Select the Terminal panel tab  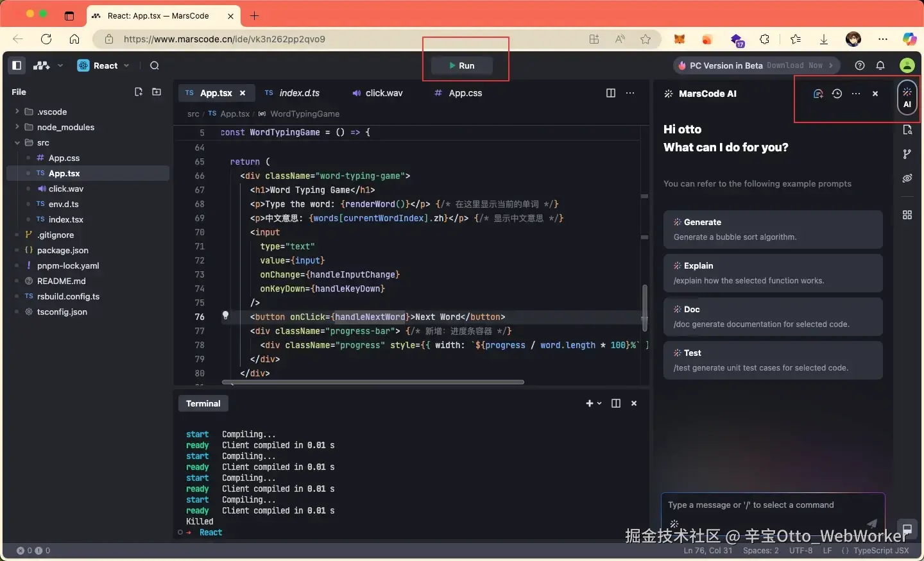203,403
